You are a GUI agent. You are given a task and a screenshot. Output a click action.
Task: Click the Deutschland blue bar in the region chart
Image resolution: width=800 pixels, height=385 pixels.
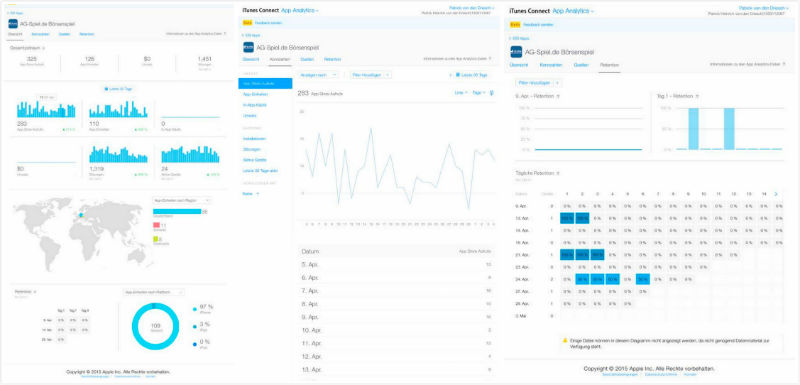coord(177,211)
